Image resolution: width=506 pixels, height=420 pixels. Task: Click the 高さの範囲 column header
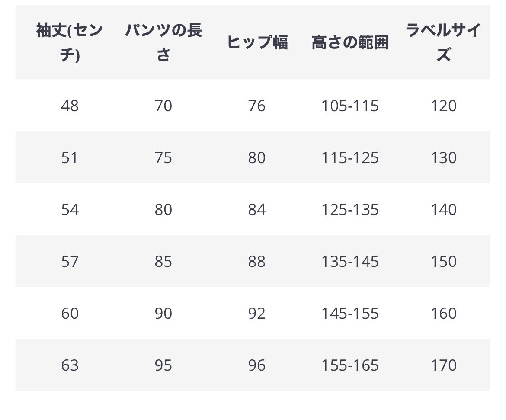[350, 42]
